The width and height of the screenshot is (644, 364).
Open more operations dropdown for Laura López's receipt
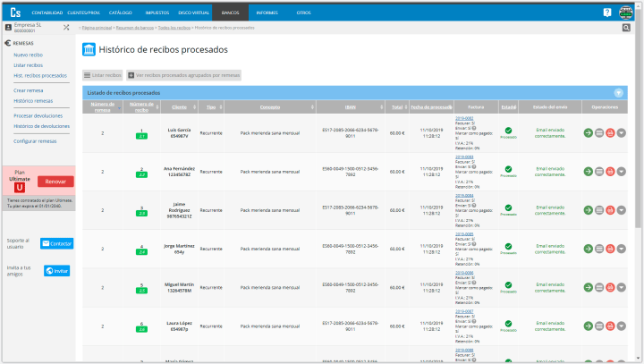tap(622, 326)
